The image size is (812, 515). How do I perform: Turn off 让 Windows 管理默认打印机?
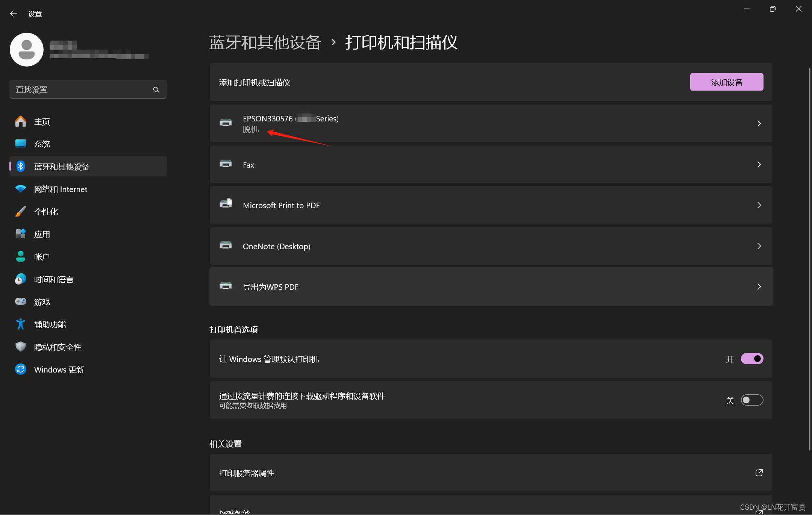point(752,359)
